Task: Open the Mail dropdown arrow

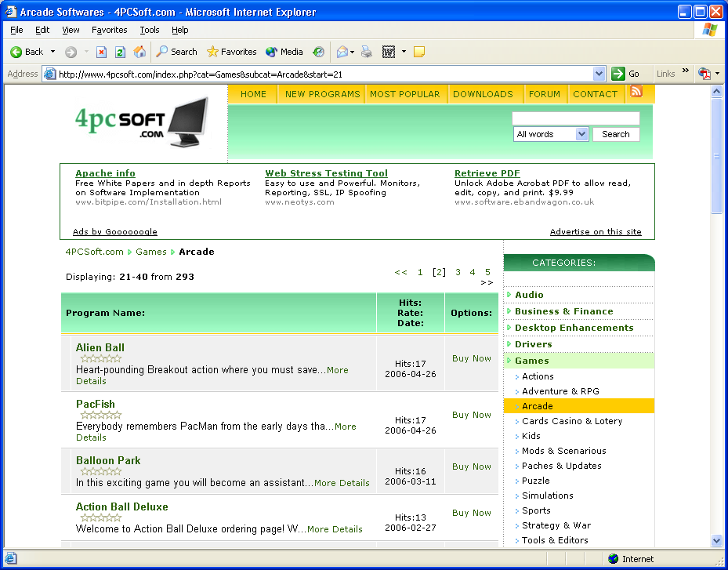Action: (353, 52)
